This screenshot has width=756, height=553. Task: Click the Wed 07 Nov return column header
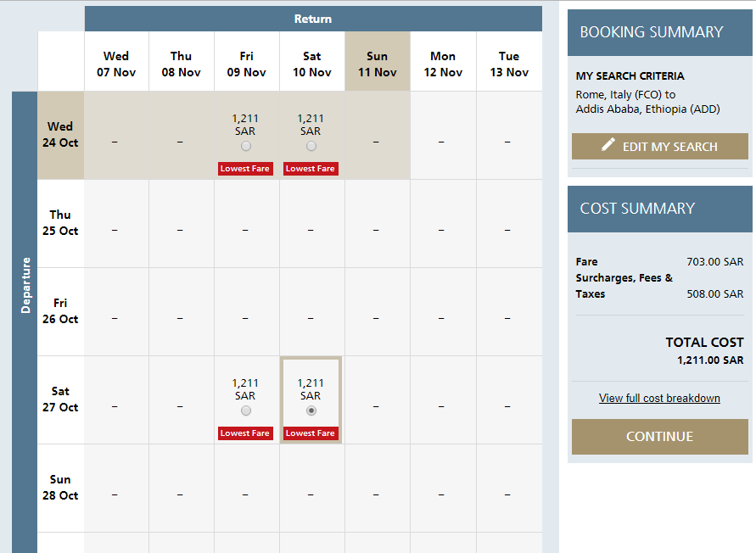116,61
